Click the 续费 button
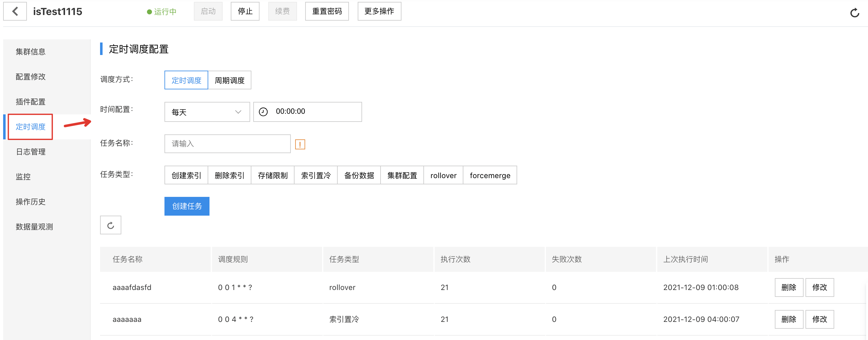This screenshot has width=868, height=340. [x=282, y=12]
